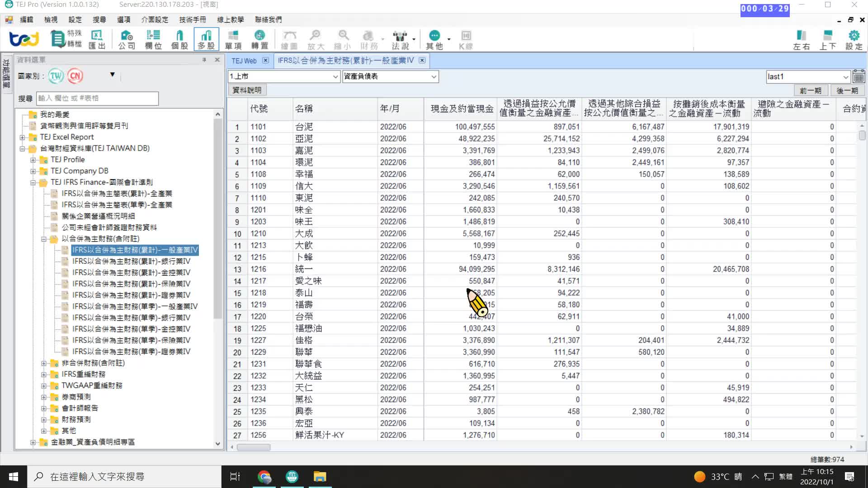Close the TEJ Web tab
The height and width of the screenshot is (488, 868).
tap(265, 61)
